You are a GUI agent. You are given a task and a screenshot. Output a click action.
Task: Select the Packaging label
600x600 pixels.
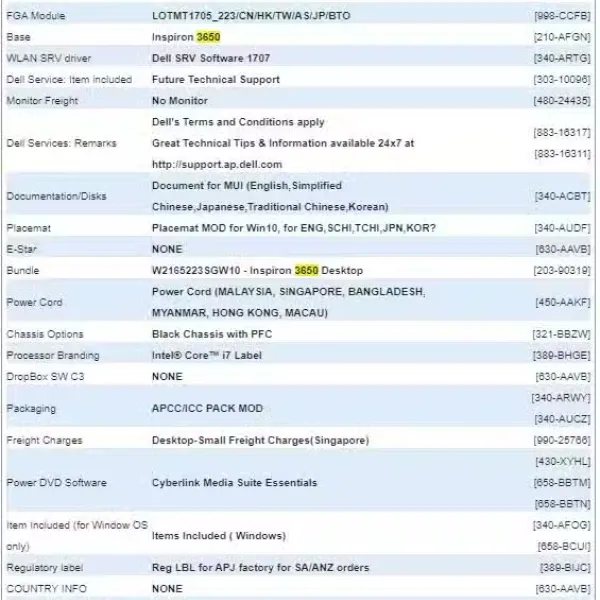point(31,408)
